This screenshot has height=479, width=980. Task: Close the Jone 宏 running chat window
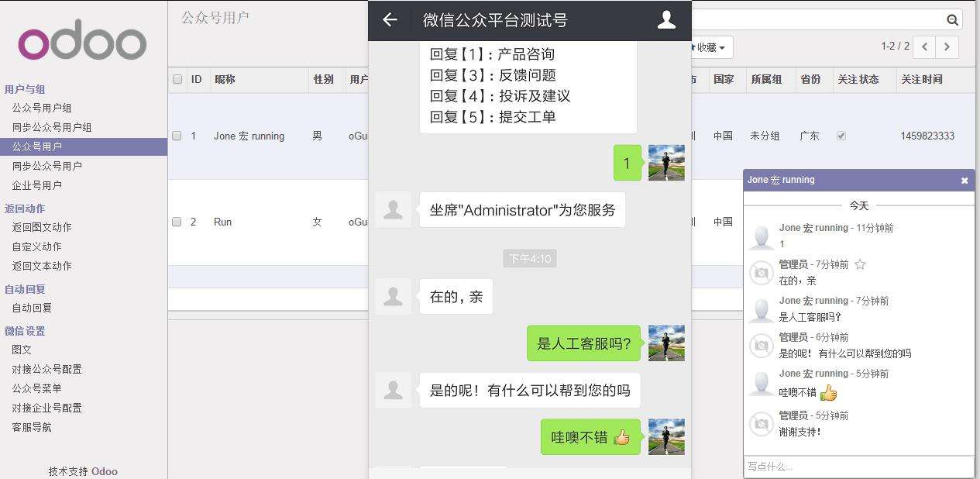pyautogui.click(x=965, y=181)
